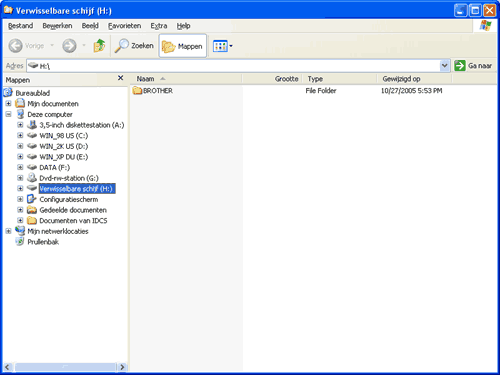Open the Bestand menu
500x375 pixels.
(x=20, y=26)
